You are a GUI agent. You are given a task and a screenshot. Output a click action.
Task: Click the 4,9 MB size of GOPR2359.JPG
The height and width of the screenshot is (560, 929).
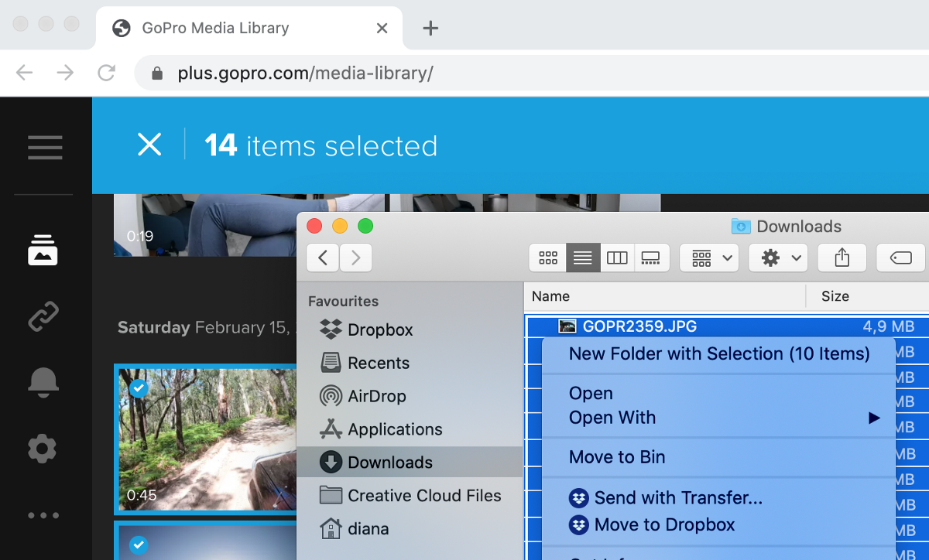tap(889, 326)
